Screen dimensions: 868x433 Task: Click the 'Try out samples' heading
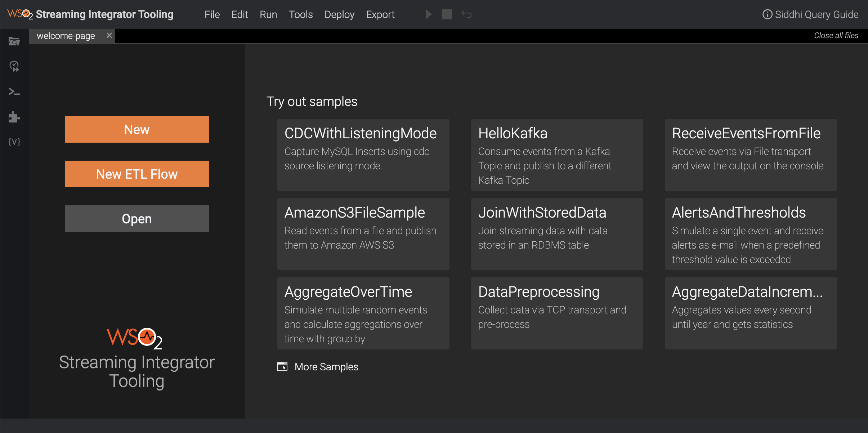click(312, 102)
